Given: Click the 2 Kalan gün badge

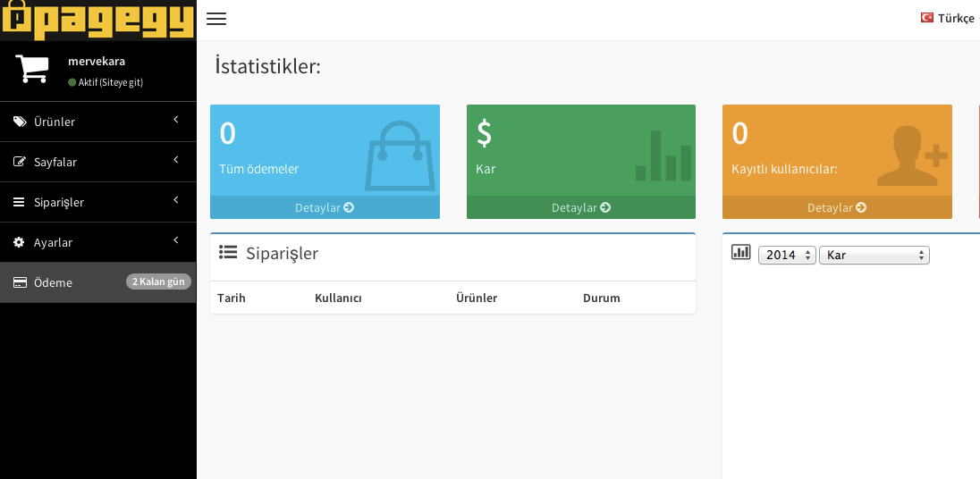Looking at the screenshot, I should pos(159,282).
